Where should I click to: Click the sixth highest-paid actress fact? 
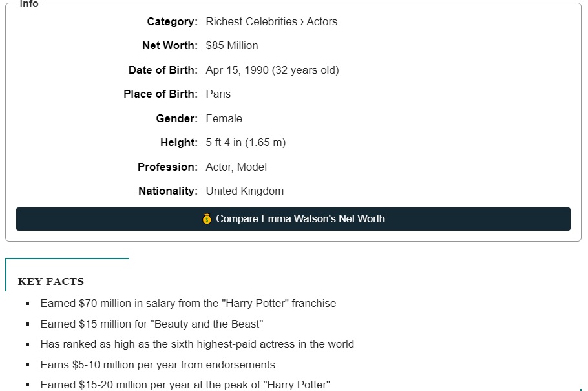click(197, 344)
